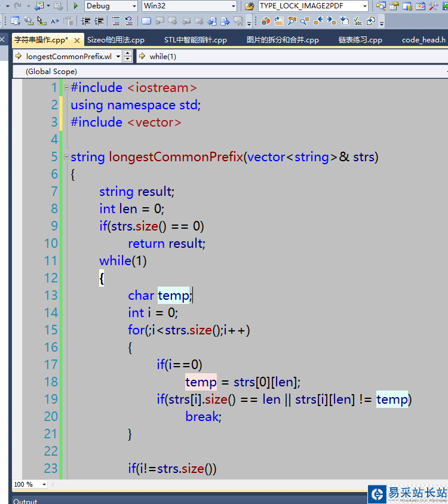Switch to the STL中智能指针.cpp tab

(x=195, y=40)
